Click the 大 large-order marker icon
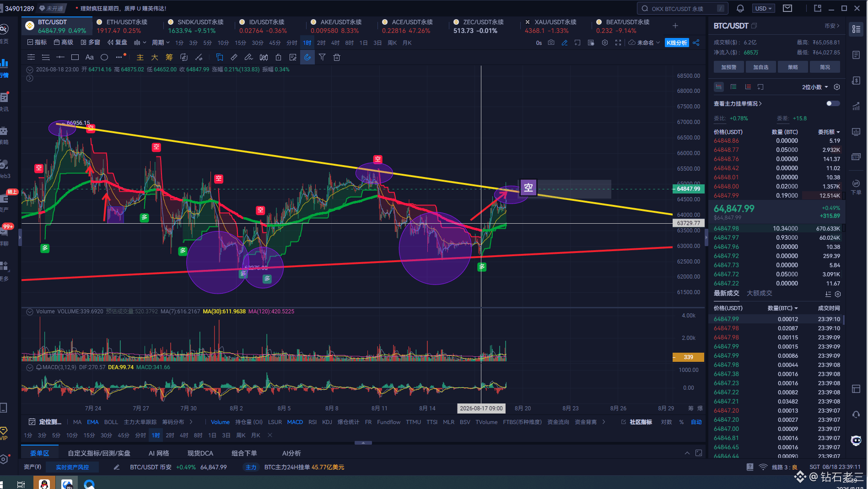Viewport: 868px width, 489px height. point(155,57)
